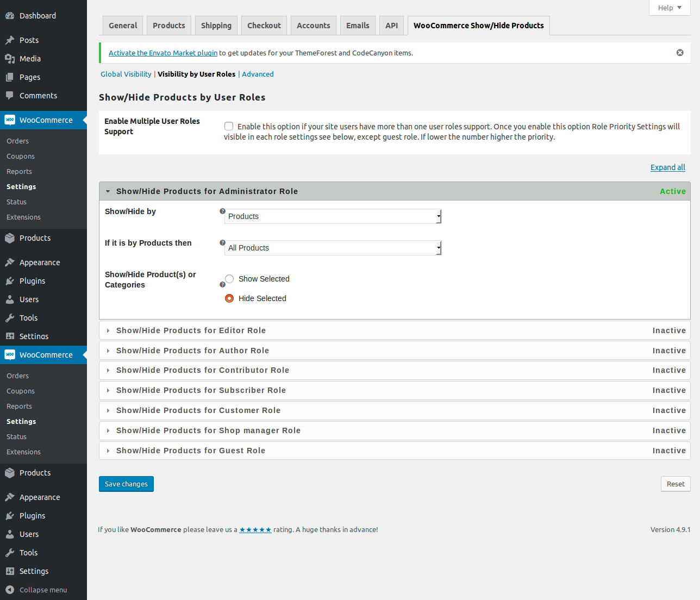Click the lower Appearance paintbrush icon
The image size is (700, 600).
click(10, 497)
